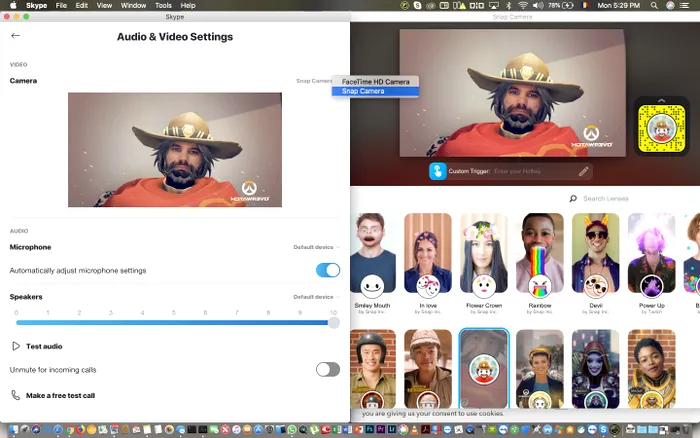Open the Apple menu
This screenshot has height=438, width=700.
click(x=13, y=5)
